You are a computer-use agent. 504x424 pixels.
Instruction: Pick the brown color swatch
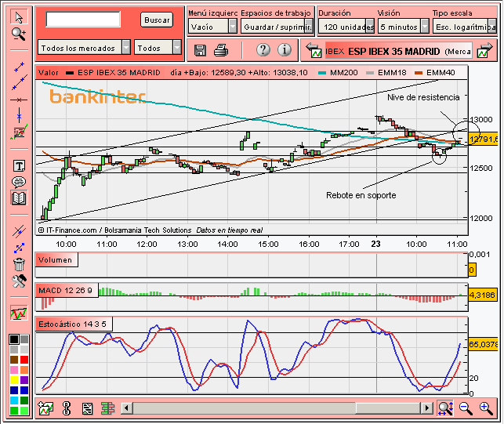tap(14, 360)
